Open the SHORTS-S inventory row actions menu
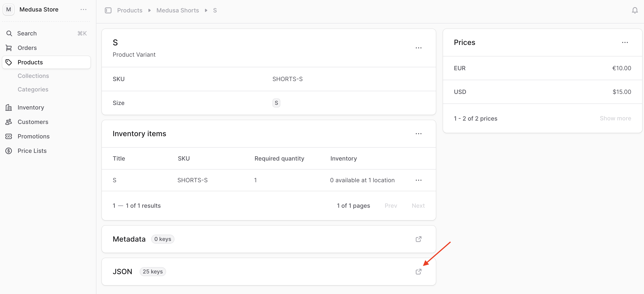Screen dimensions: 644x294 [418, 180]
